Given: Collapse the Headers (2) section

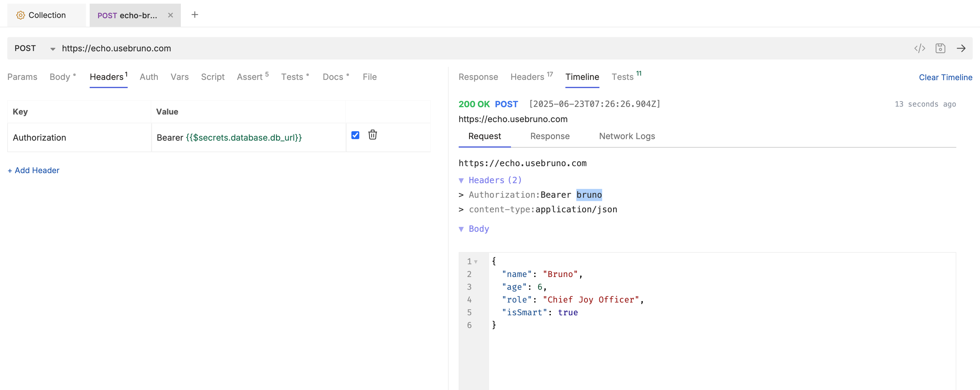Looking at the screenshot, I should [461, 180].
